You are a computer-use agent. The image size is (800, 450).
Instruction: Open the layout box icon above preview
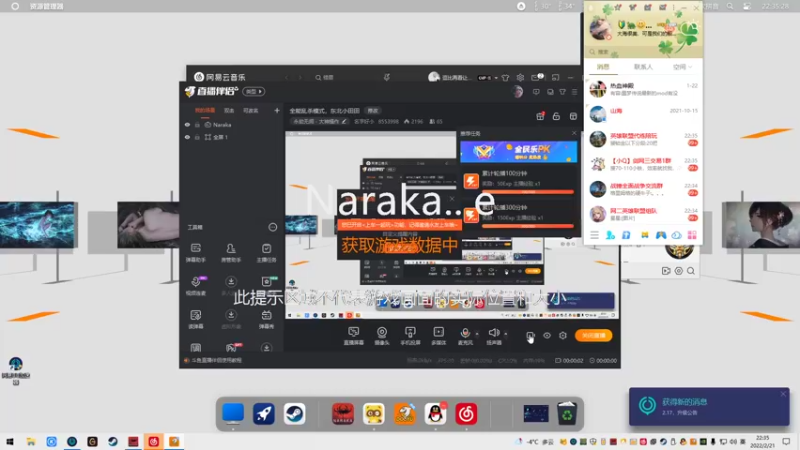pyautogui.click(x=573, y=116)
